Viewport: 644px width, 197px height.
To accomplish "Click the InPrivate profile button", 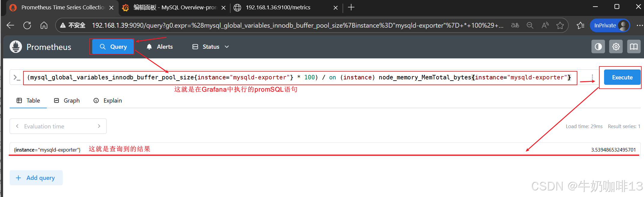I will (x=610, y=26).
